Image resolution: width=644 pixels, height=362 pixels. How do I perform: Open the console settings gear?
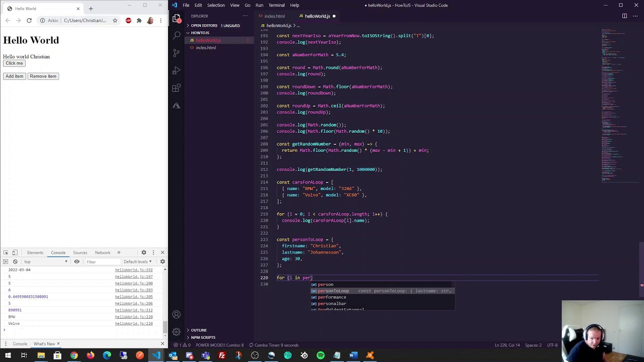(x=162, y=261)
